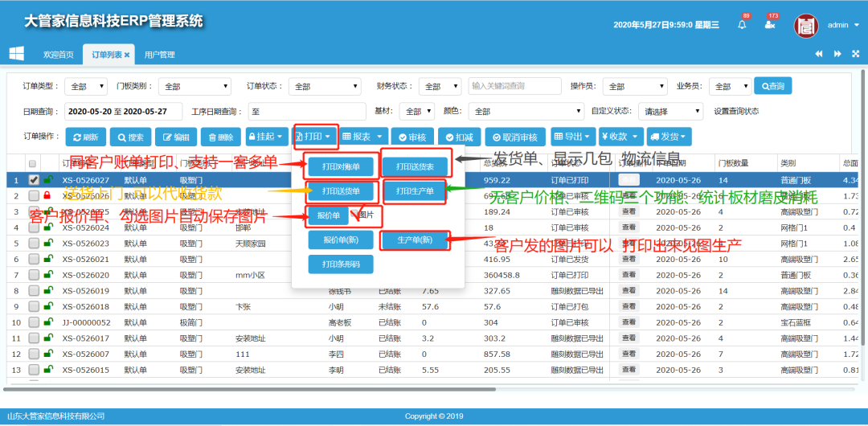Open the user messages icon with 173 badge

tap(769, 25)
